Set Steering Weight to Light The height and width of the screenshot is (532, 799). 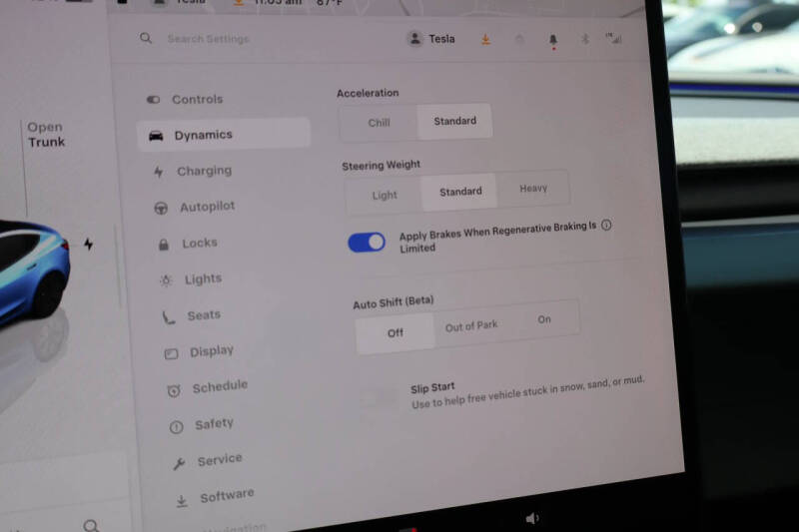pos(385,195)
